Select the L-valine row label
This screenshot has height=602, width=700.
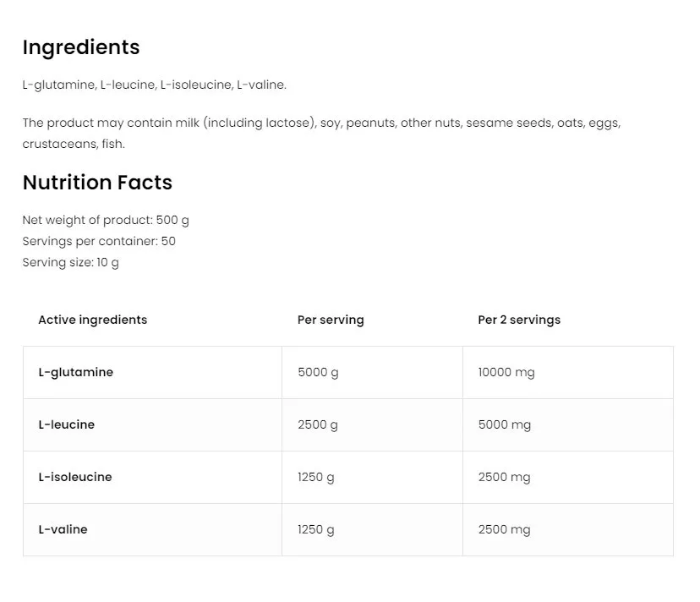pos(63,529)
